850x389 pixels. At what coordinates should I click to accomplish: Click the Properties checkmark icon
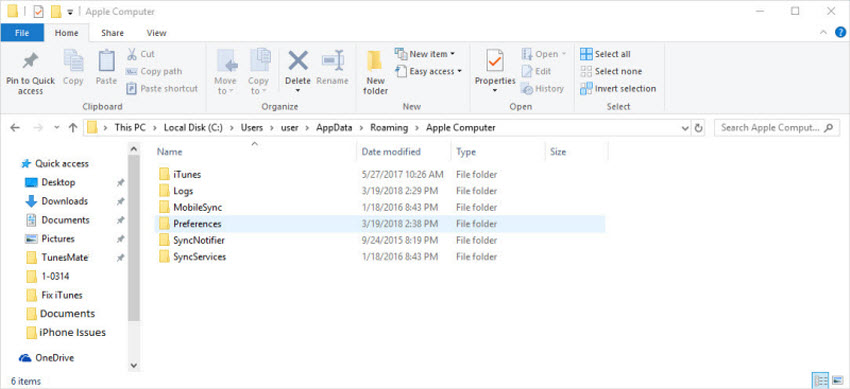(x=495, y=61)
